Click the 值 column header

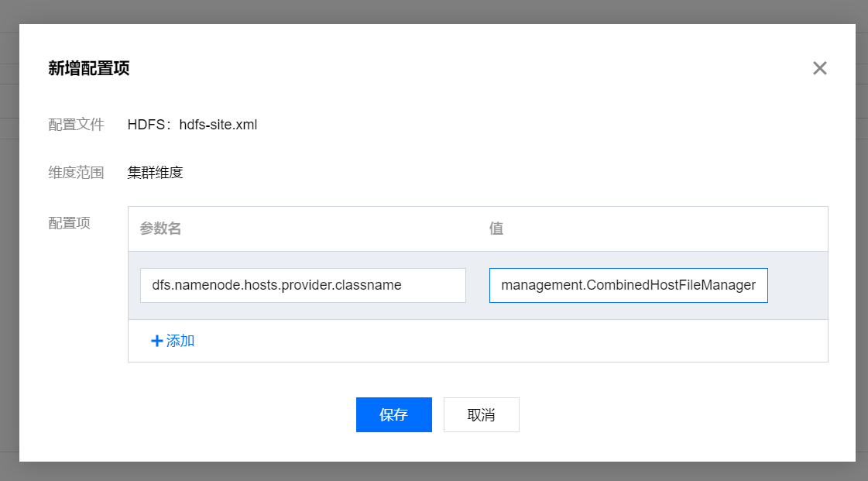click(x=496, y=228)
